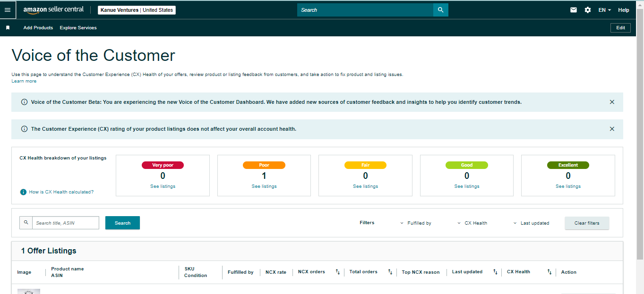Click the page vertical scrollbar
The width and height of the screenshot is (644, 294).
click(640, 134)
